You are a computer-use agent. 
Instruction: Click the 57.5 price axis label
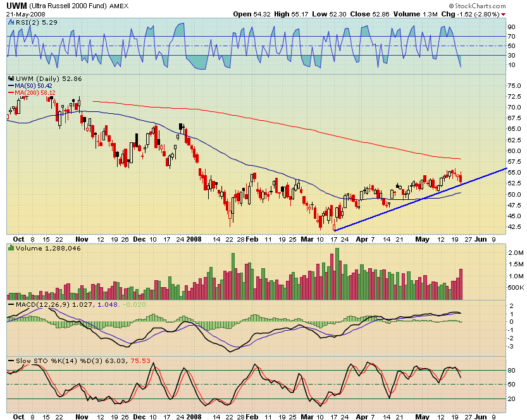point(514,162)
